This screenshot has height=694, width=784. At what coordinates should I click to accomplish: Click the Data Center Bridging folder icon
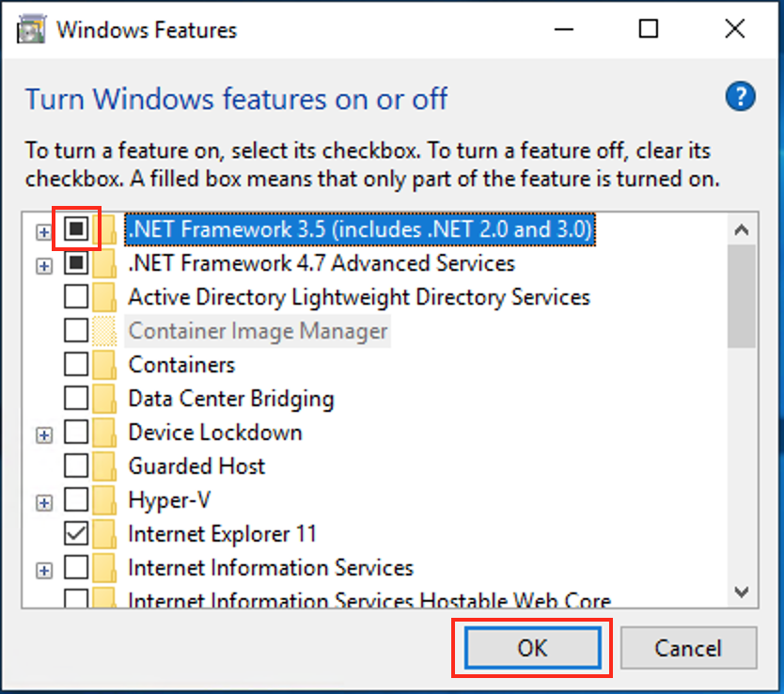click(x=105, y=399)
